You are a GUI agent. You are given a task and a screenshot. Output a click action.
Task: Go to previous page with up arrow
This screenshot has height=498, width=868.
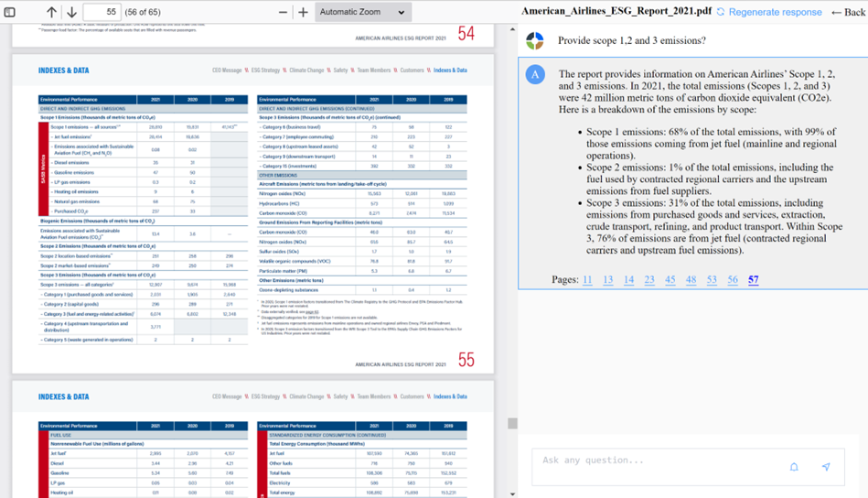(51, 12)
